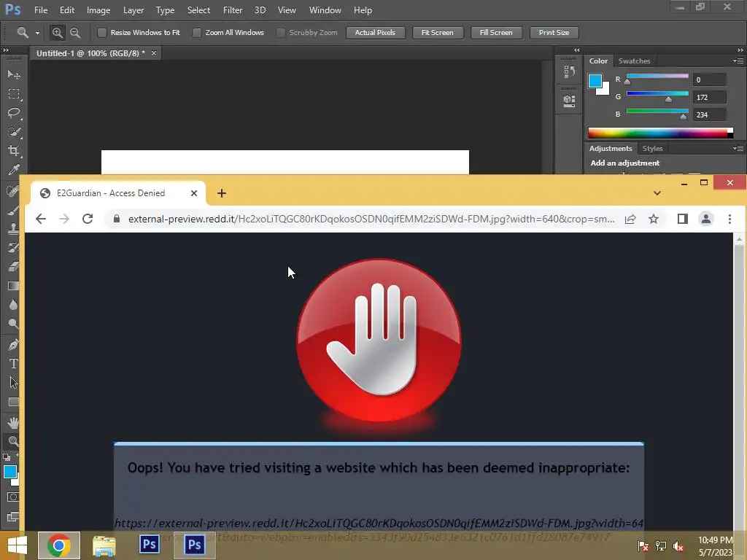Change screen mode icon in toolbox
The image size is (747, 560).
pos(13,517)
